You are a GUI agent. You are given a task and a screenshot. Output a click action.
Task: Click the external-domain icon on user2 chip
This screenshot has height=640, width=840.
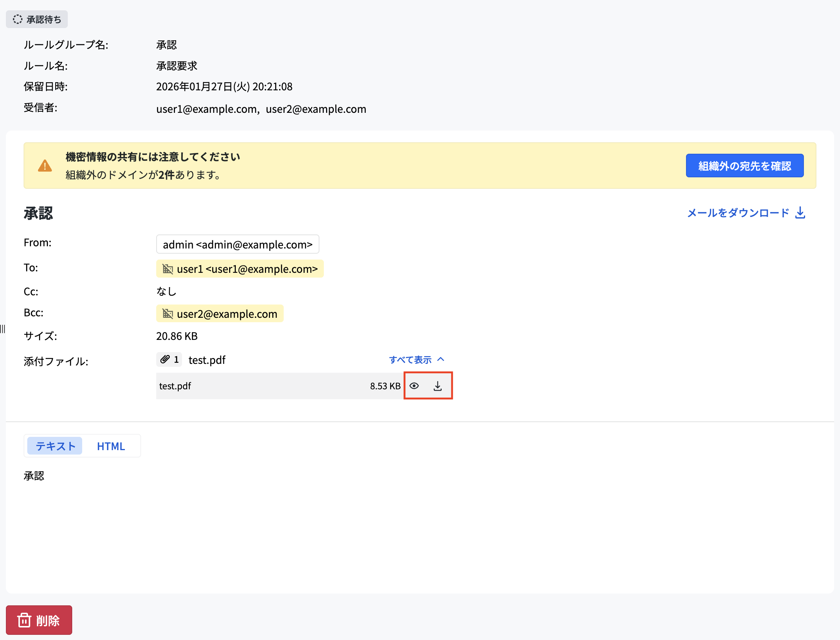pos(168,313)
